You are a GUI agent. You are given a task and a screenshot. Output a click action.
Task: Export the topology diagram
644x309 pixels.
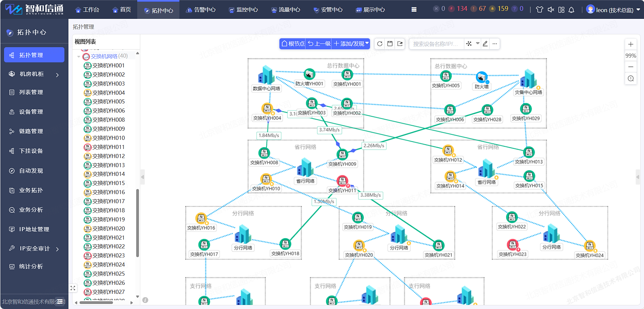point(400,44)
